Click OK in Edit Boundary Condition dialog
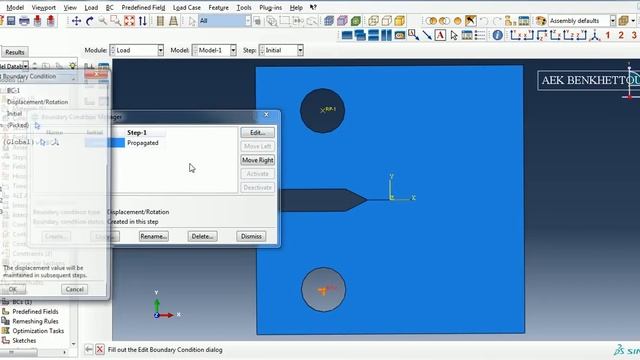The height and width of the screenshot is (360, 640). (x=13, y=289)
